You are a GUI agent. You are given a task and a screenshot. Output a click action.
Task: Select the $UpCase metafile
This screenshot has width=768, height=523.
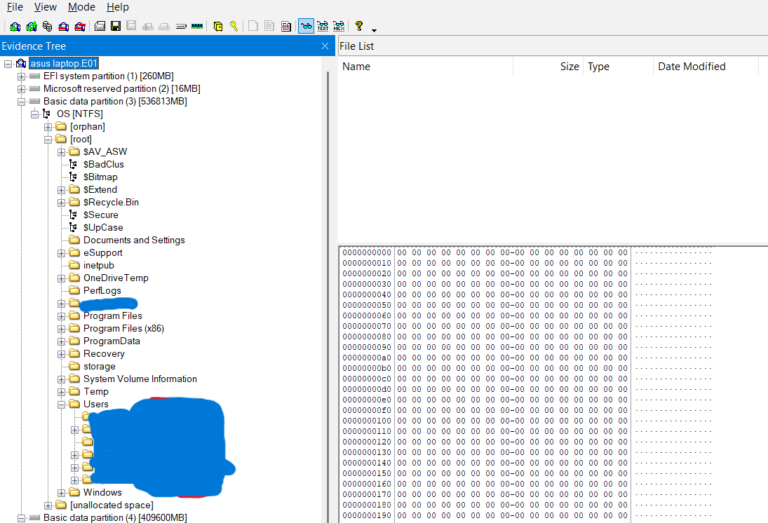coord(103,228)
